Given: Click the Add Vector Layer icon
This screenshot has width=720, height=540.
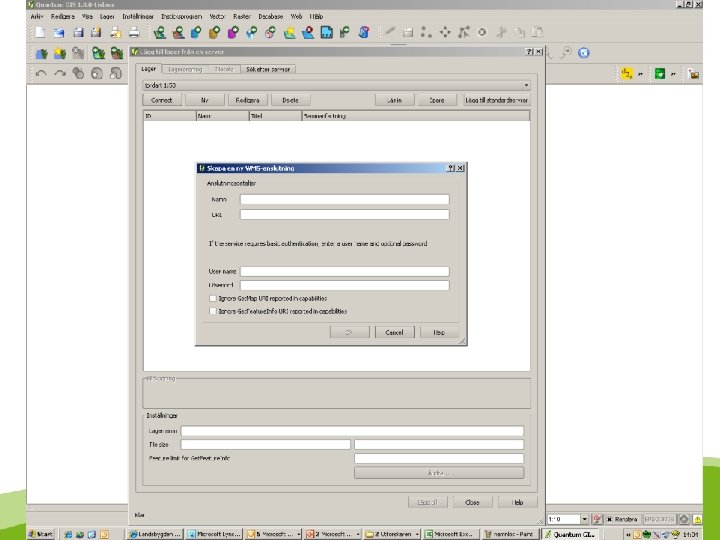Looking at the screenshot, I should (x=159, y=32).
